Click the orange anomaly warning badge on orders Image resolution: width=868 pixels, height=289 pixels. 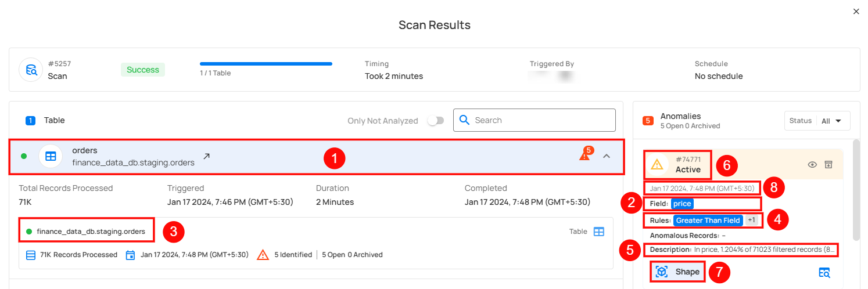(x=585, y=155)
